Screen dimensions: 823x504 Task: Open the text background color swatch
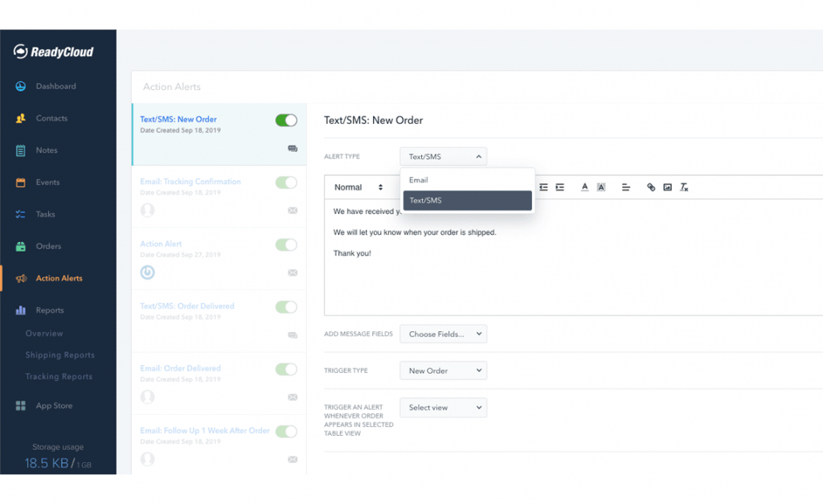point(601,187)
